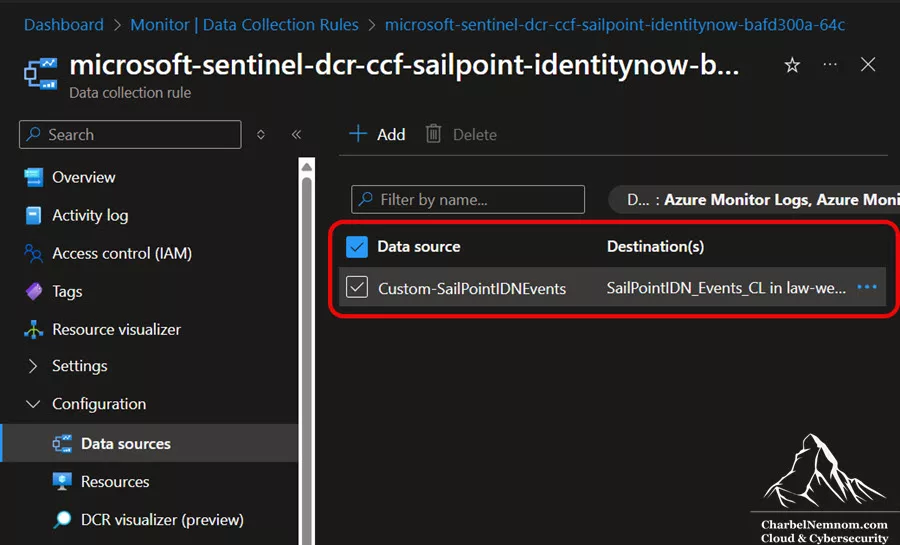Click the Add button

pyautogui.click(x=377, y=134)
